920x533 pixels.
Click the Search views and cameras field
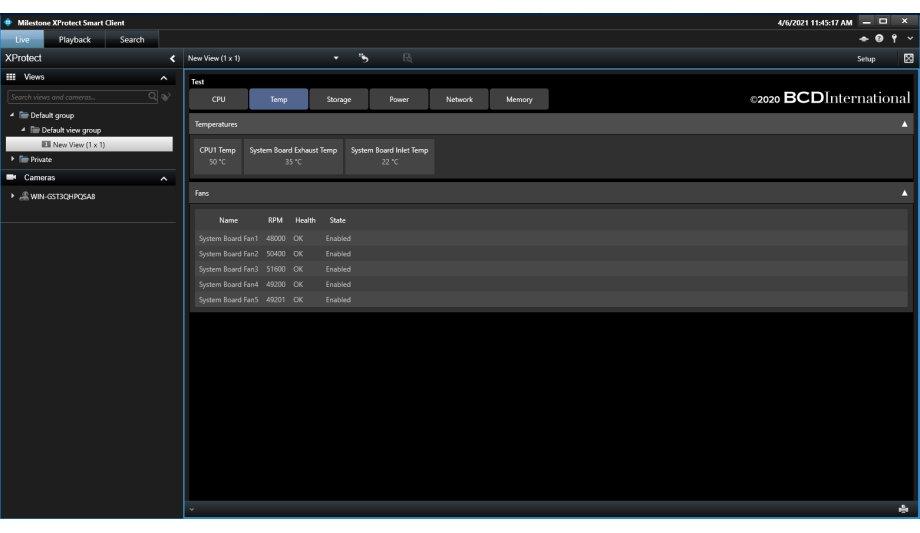tap(76, 97)
